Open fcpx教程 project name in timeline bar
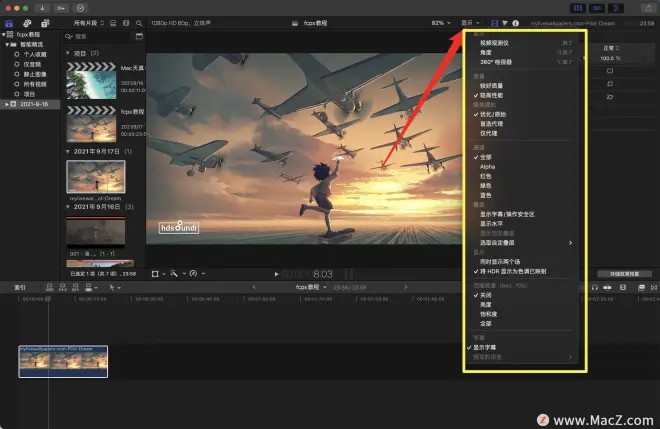Screen dimensions: 660x429 click(x=311, y=287)
